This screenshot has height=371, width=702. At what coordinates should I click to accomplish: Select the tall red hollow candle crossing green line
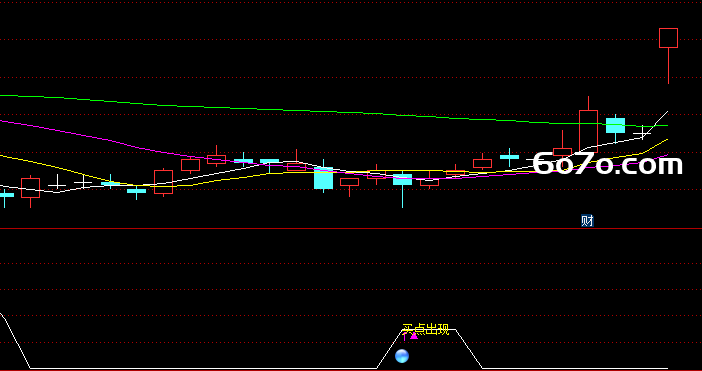[588, 129]
